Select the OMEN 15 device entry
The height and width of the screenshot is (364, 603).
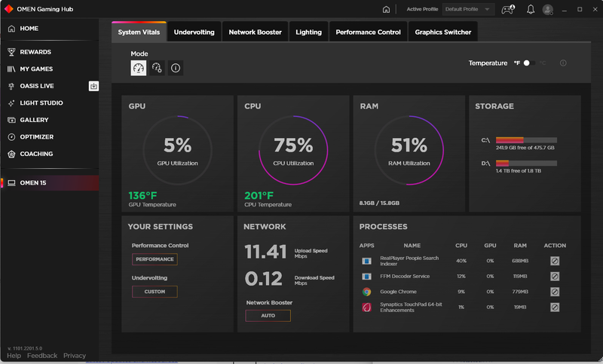tap(50, 183)
